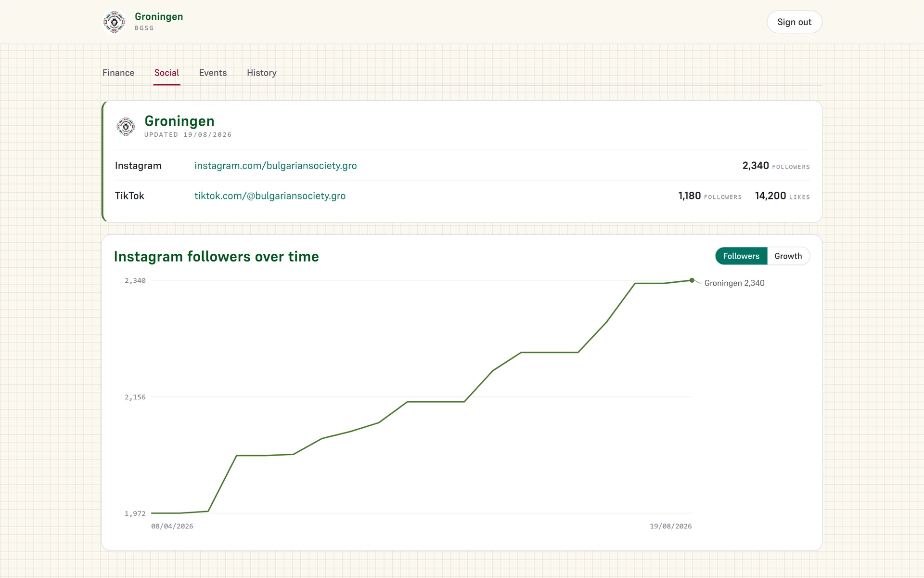The width and height of the screenshot is (924, 578).
Task: Click the TikTok row label
Action: 129,196
